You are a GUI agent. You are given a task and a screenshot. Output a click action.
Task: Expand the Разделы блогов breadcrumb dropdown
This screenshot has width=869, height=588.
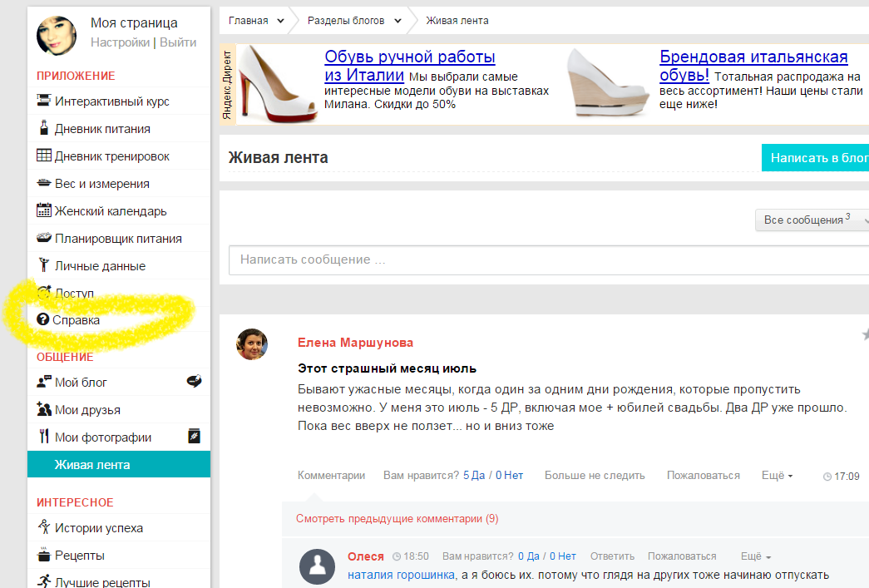(397, 21)
